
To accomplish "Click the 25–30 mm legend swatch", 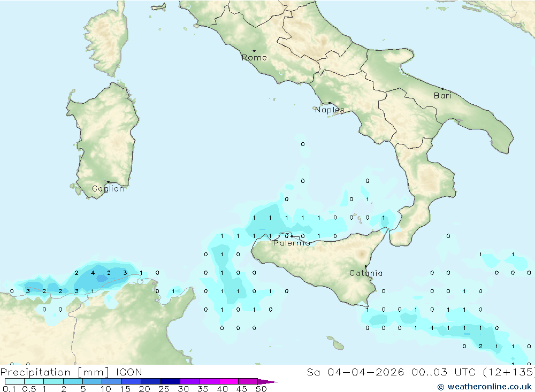I will click(x=170, y=381).
